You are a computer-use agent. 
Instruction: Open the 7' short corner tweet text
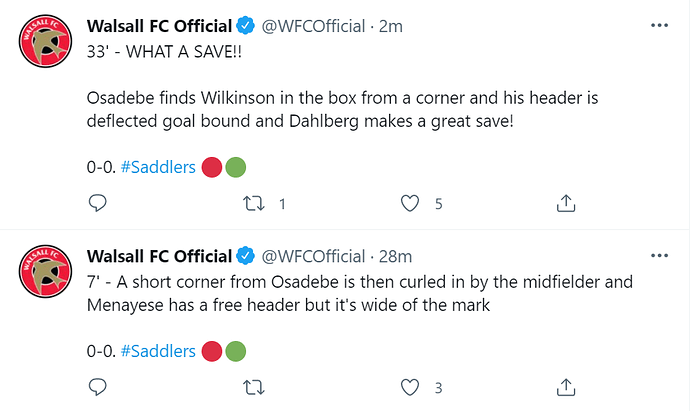(x=360, y=294)
